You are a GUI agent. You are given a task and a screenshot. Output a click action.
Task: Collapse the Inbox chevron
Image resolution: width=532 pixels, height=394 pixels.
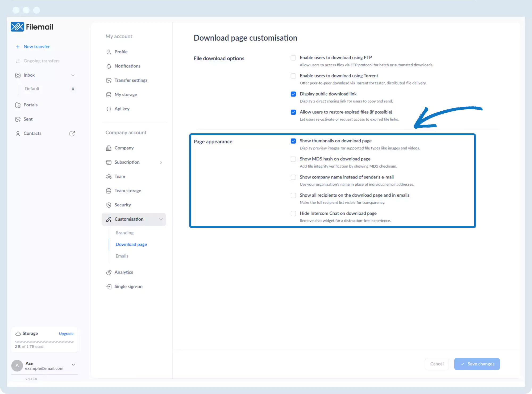coord(73,75)
